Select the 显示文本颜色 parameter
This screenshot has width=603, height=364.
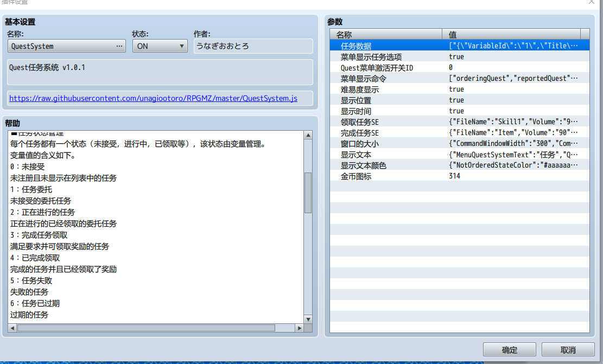coord(460,165)
